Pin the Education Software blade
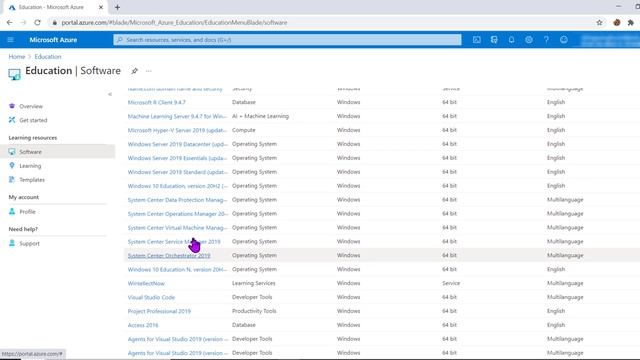 [x=134, y=71]
